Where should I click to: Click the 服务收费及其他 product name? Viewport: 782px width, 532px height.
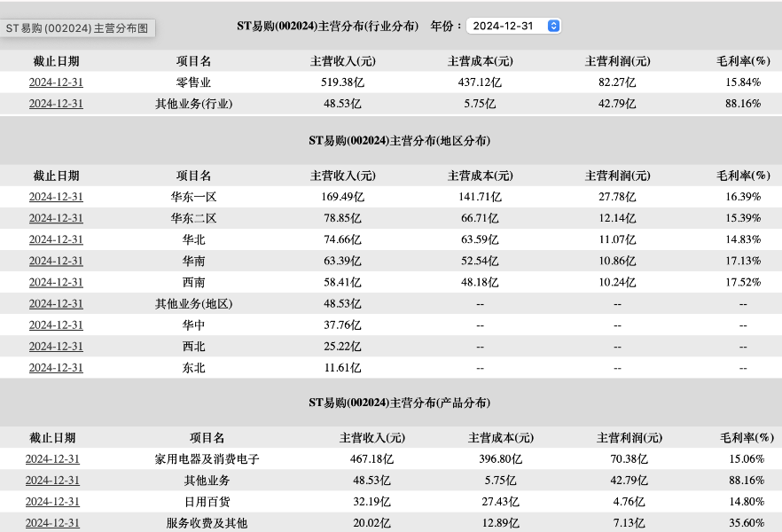207,523
